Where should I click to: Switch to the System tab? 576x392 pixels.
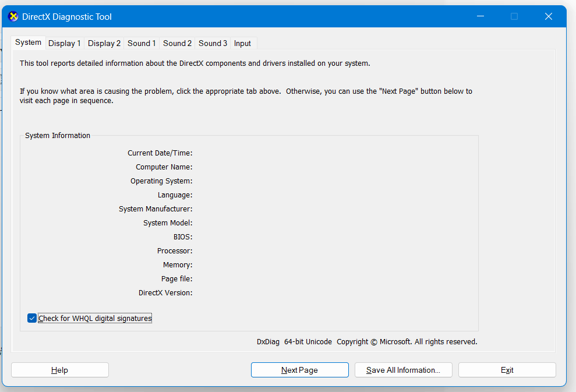pyautogui.click(x=28, y=43)
